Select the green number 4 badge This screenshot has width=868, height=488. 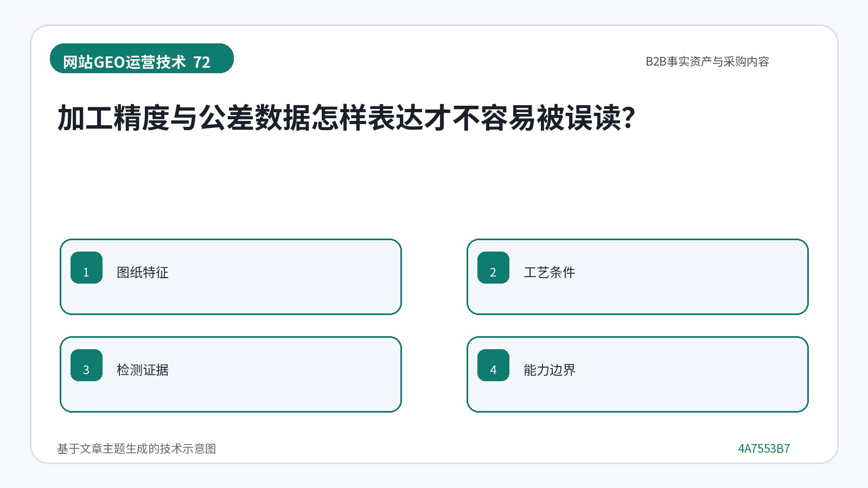point(493,365)
